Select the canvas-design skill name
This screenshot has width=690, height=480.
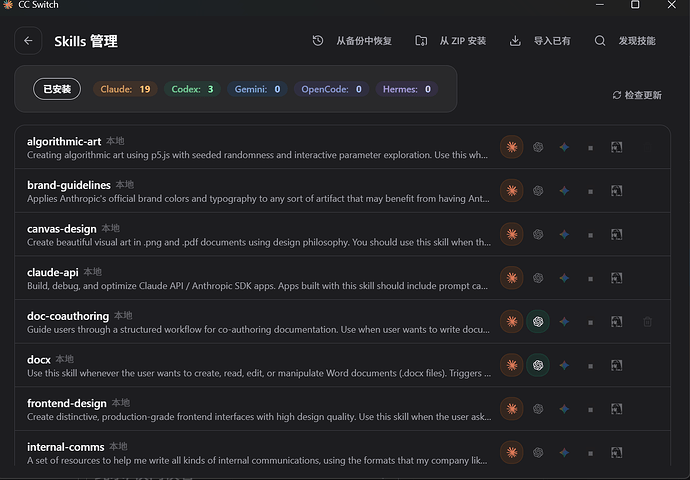point(62,229)
